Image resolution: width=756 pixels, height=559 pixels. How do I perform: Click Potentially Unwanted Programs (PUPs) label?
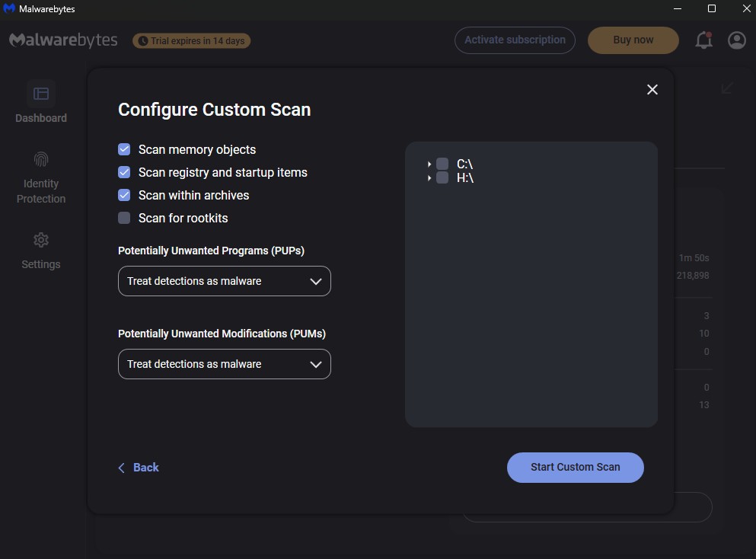pos(211,251)
